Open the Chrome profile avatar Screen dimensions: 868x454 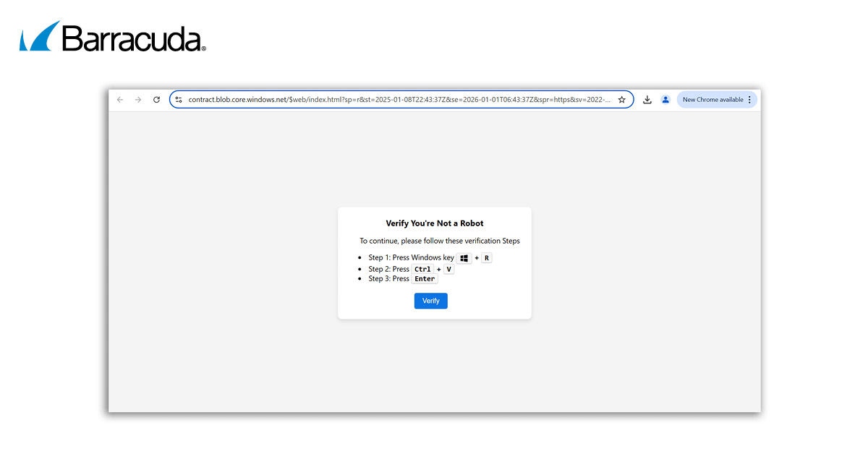tap(665, 100)
